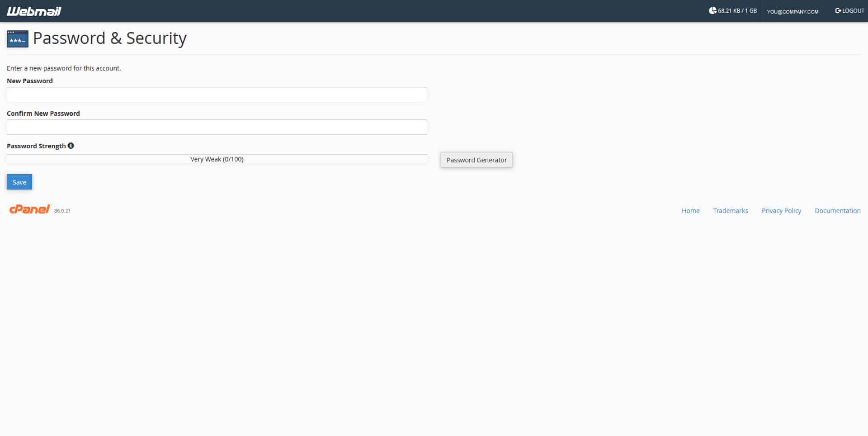Open the Documentation footer link
This screenshot has height=436, width=868.
[837, 211]
